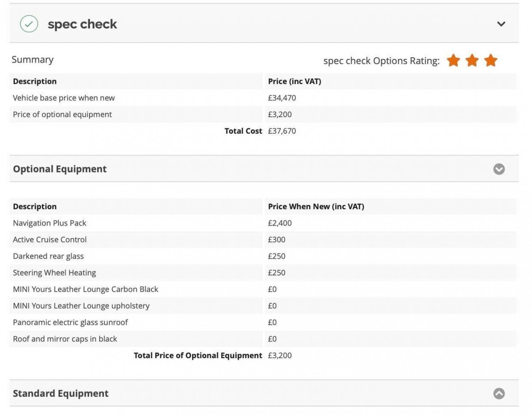Expand the Standard Equipment section arrow
The width and height of the screenshot is (532, 415).
499,393
